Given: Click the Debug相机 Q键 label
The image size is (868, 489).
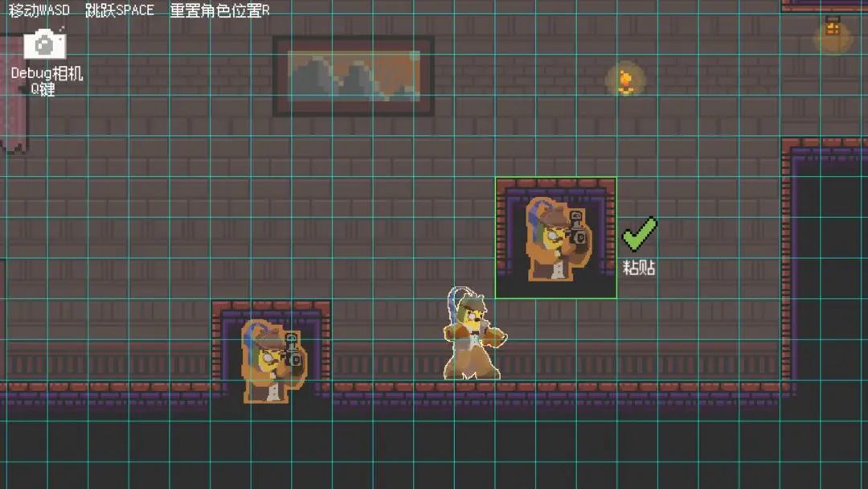Looking at the screenshot, I should point(47,81).
